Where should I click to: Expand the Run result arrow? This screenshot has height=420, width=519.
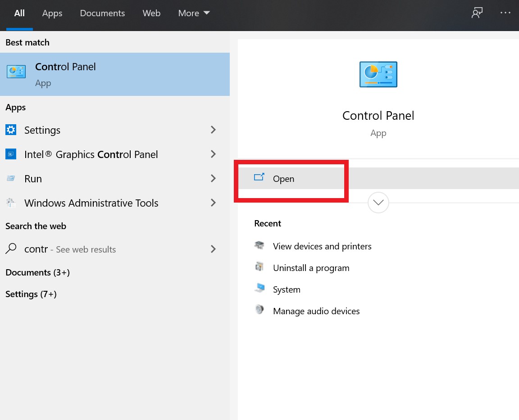(x=213, y=179)
